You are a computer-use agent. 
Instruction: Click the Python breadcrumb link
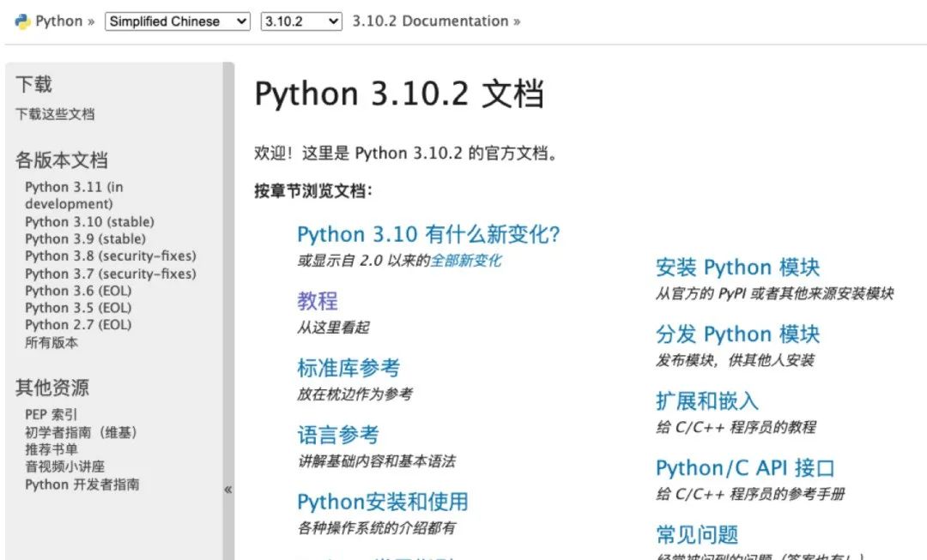coord(58,21)
